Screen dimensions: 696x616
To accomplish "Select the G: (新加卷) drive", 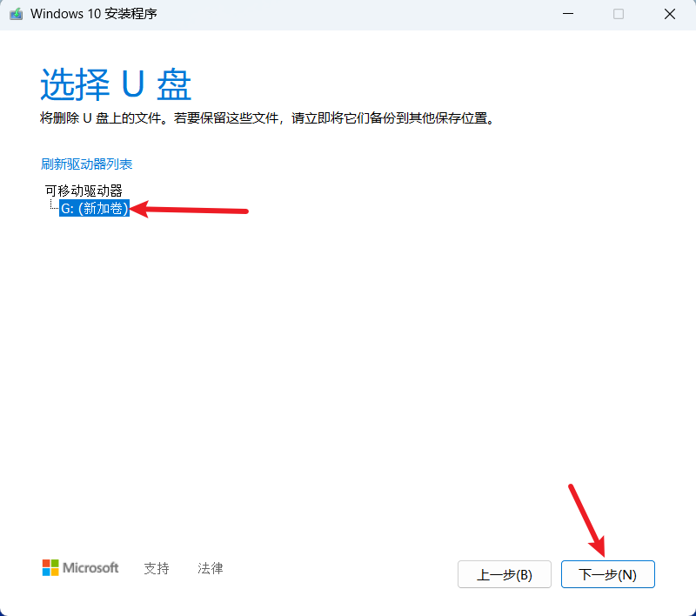I will pyautogui.click(x=95, y=208).
